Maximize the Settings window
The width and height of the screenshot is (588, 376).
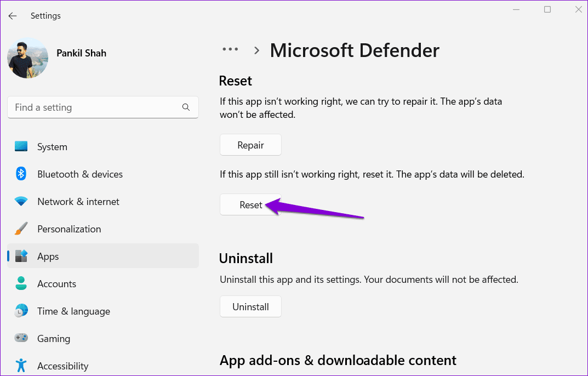point(547,9)
